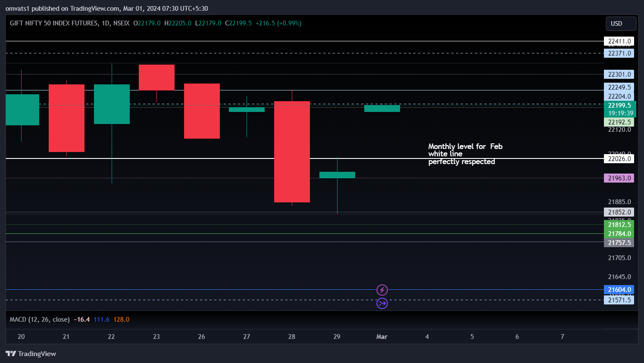Click the TradingView logo at bottom

[x=31, y=354]
